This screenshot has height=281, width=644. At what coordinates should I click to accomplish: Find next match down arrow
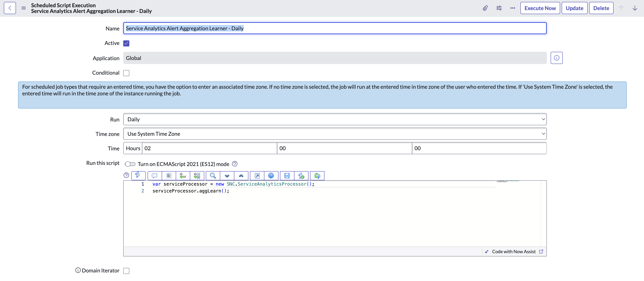tap(227, 176)
